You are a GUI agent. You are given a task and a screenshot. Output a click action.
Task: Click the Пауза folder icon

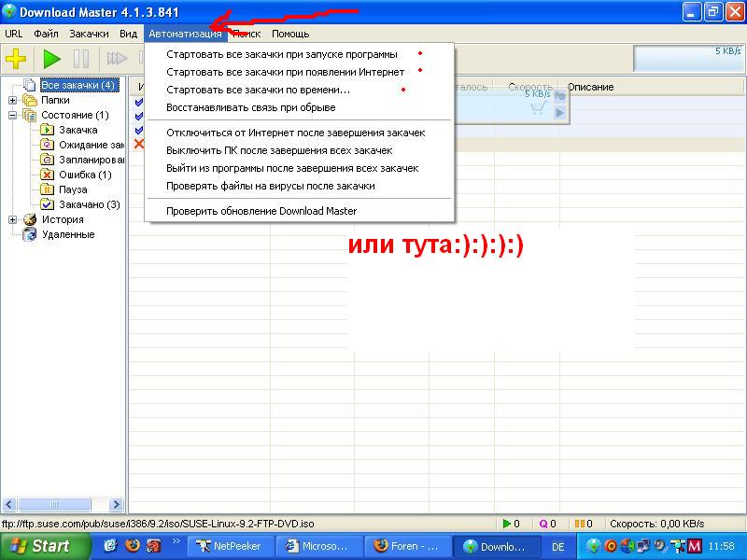click(x=47, y=189)
